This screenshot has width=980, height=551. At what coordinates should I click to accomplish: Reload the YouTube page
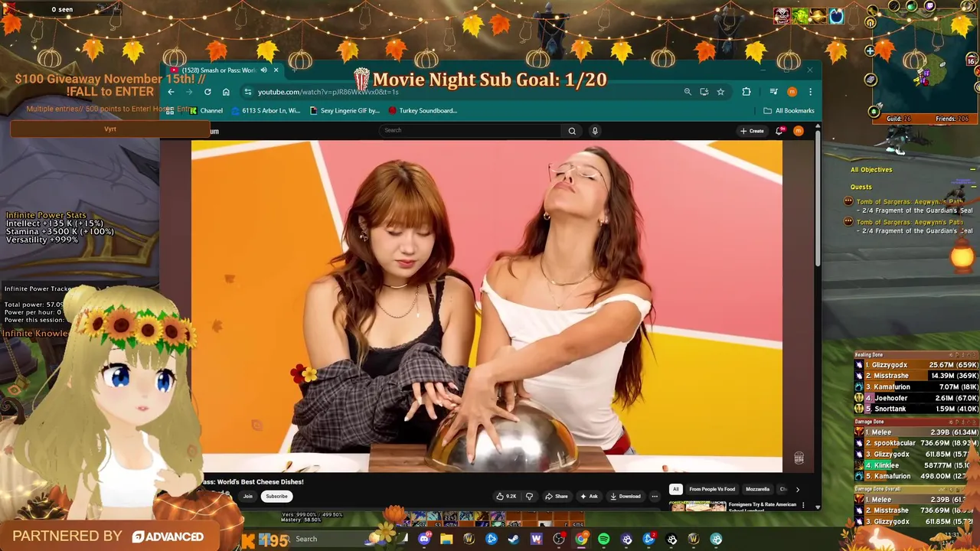pyautogui.click(x=207, y=92)
